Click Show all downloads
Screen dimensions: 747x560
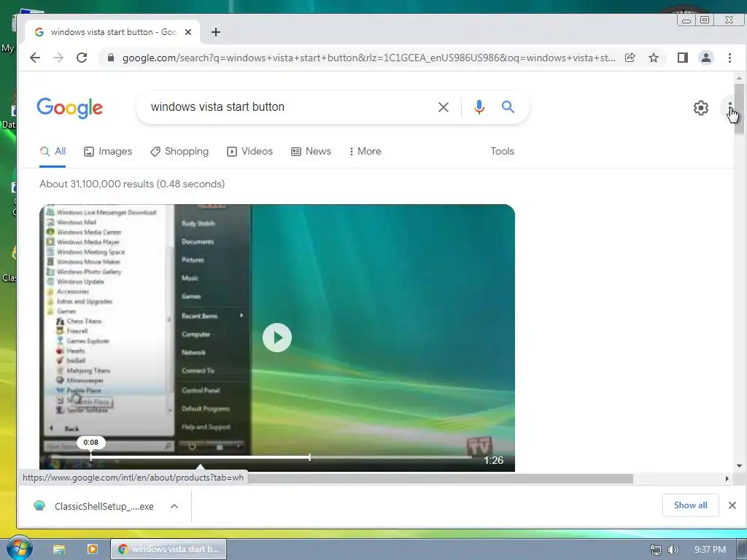[x=690, y=505]
